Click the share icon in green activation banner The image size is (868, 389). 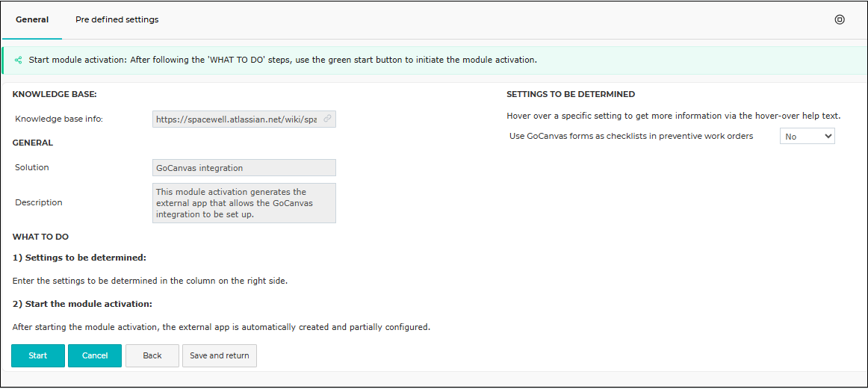click(18, 60)
